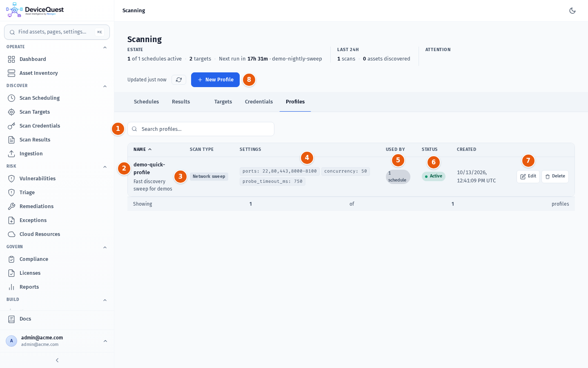The image size is (588, 368).
Task: Open Scan Results document icon
Action: tap(11, 140)
